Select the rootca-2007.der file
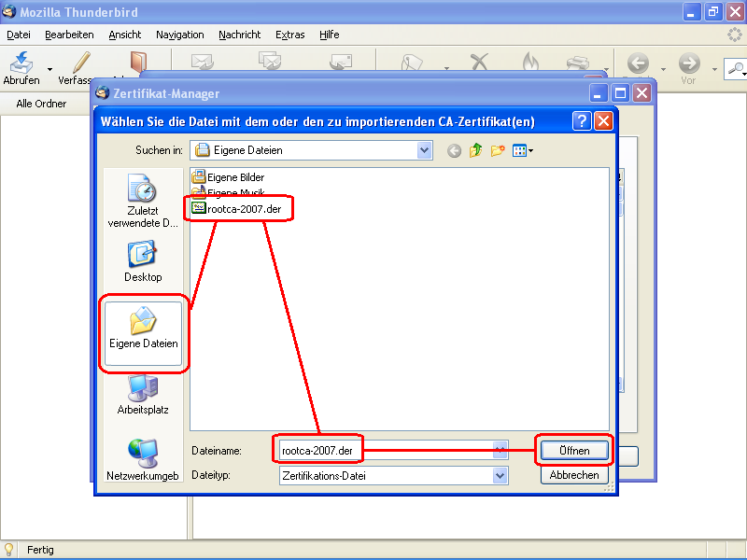 (243, 209)
